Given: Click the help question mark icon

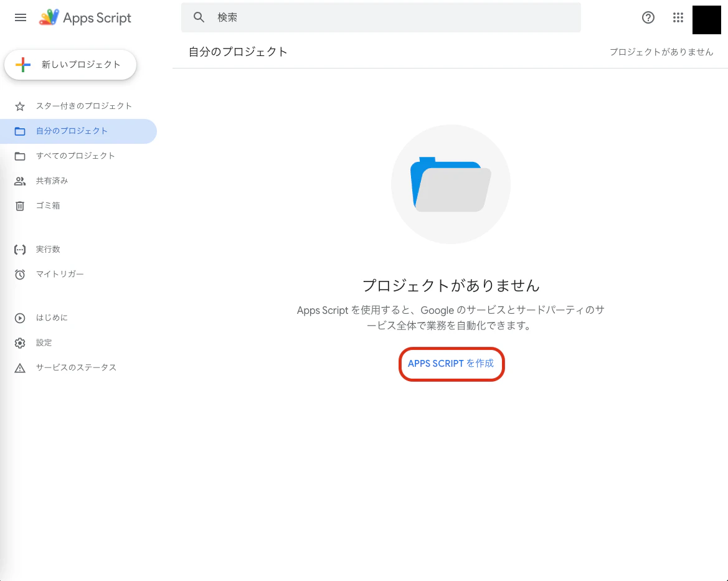Looking at the screenshot, I should [x=648, y=17].
